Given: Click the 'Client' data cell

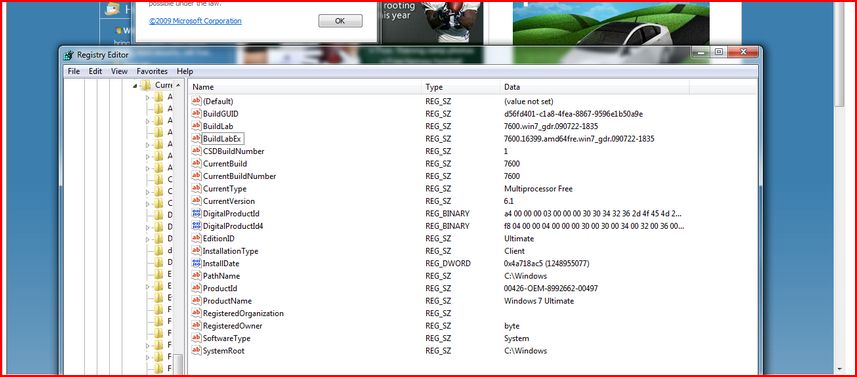Looking at the screenshot, I should pyautogui.click(x=514, y=251).
